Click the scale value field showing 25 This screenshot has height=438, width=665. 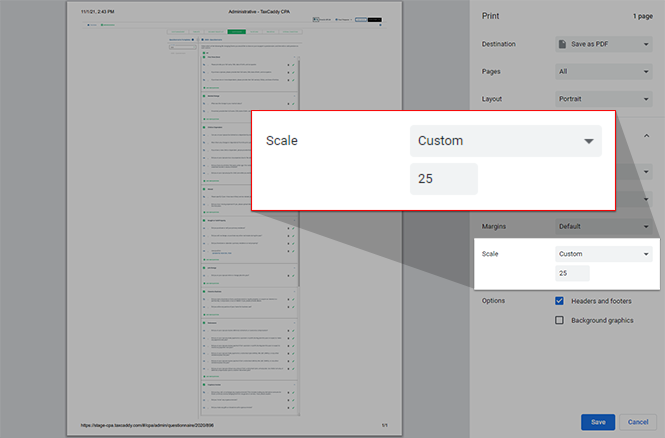click(x=572, y=273)
